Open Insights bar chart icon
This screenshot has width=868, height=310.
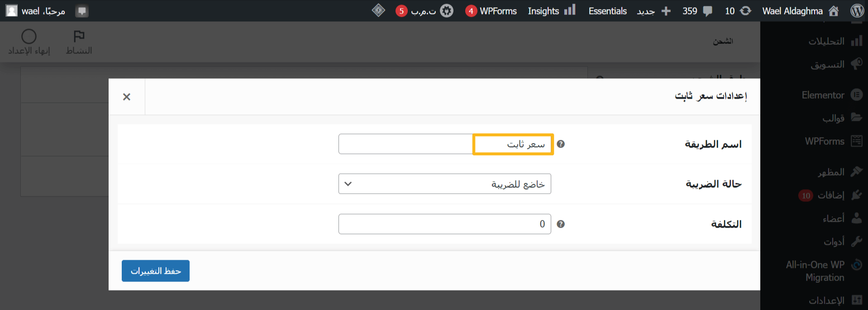570,10
